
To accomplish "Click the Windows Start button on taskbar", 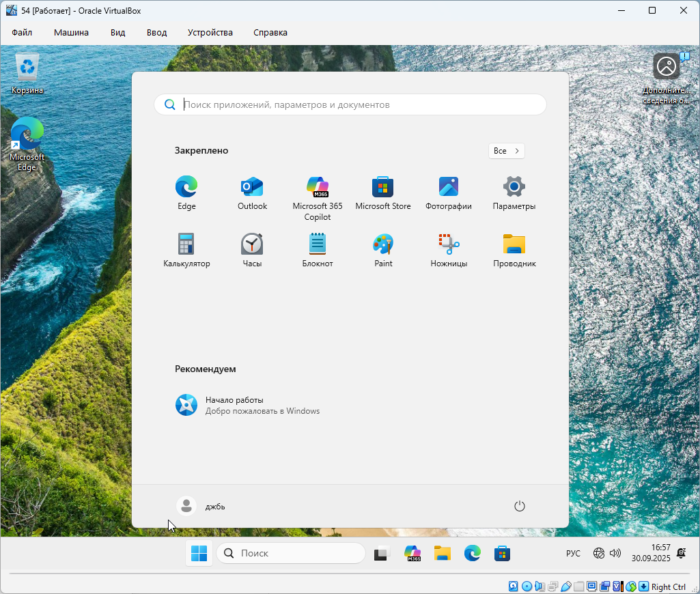I will tap(199, 553).
